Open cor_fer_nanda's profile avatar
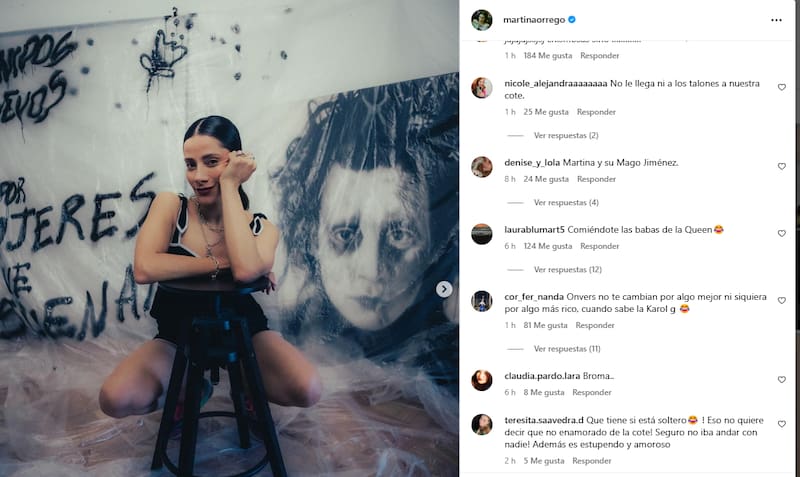Screen dimensions: 800x477 coord(482,301)
